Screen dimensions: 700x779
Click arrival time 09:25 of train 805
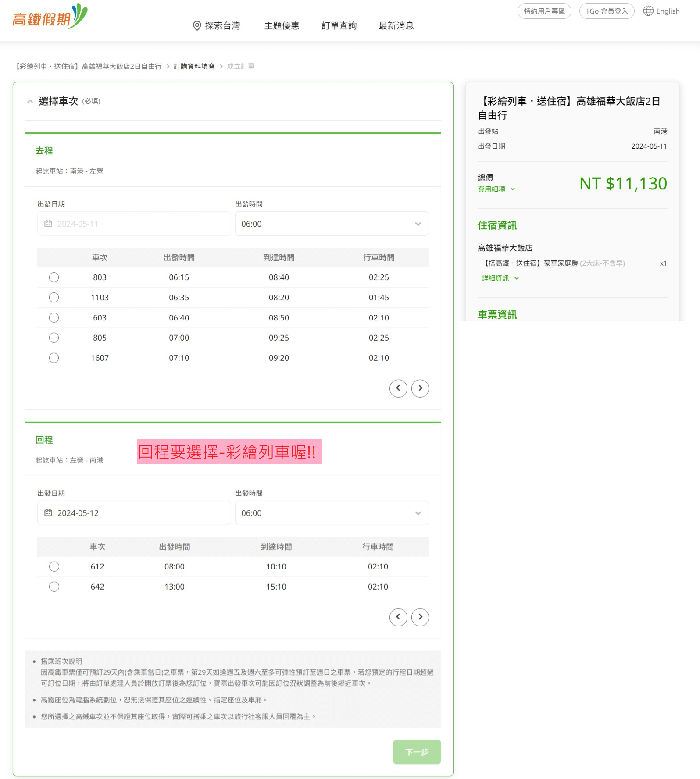point(279,338)
